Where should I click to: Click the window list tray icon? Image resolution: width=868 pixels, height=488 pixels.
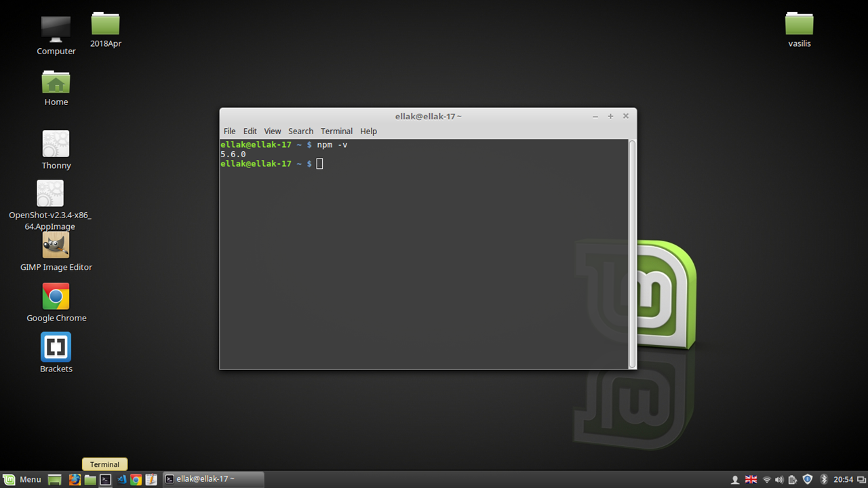pos(860,479)
